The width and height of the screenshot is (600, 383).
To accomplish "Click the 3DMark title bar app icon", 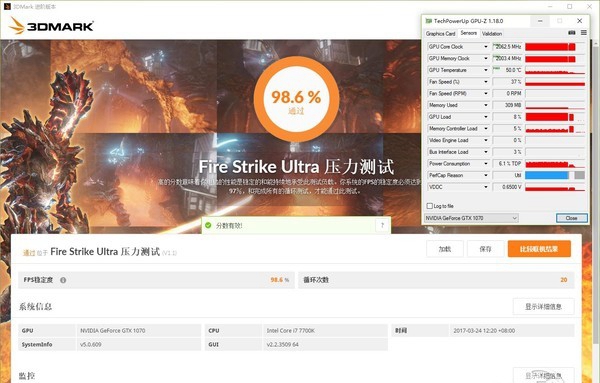I will tap(7, 7).
